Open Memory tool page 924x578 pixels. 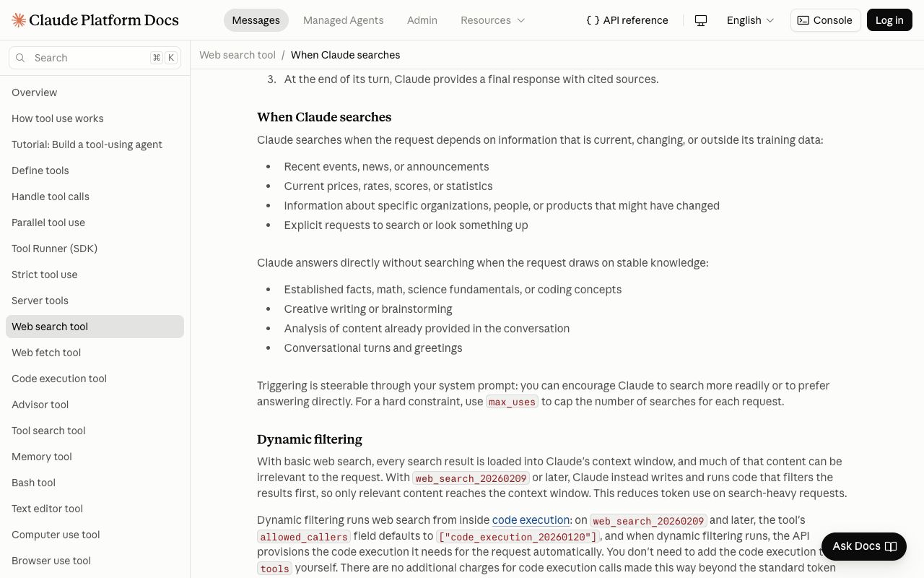pos(95,457)
